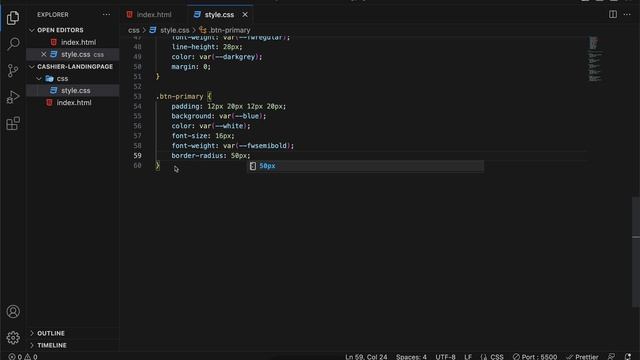The height and width of the screenshot is (360, 640).
Task: Click the Prettier status bar item
Action: pyautogui.click(x=582, y=357)
